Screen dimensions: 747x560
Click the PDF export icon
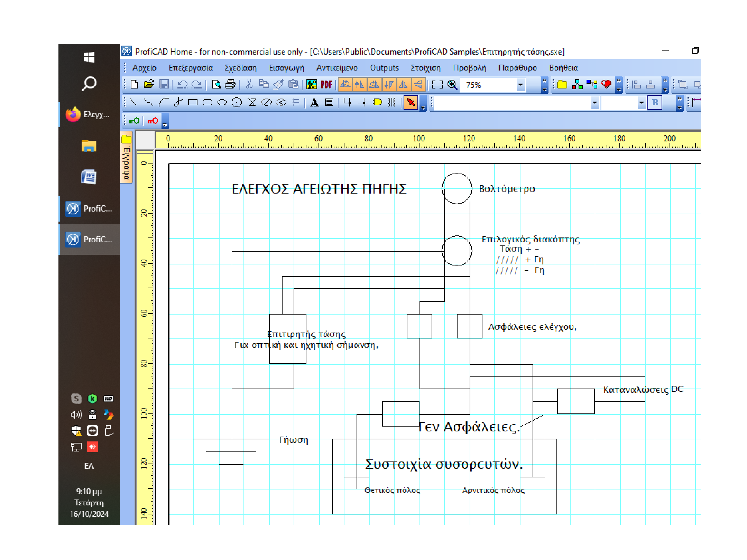(x=326, y=85)
